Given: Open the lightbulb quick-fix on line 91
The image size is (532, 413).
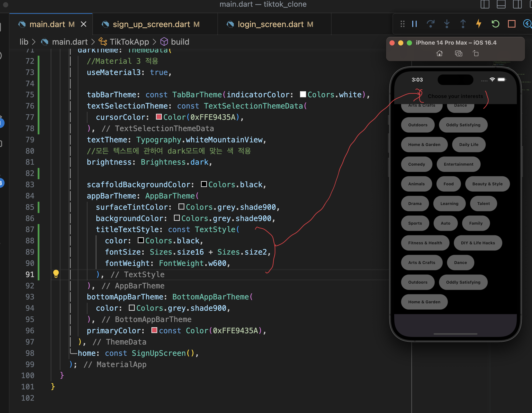Looking at the screenshot, I should [56, 274].
